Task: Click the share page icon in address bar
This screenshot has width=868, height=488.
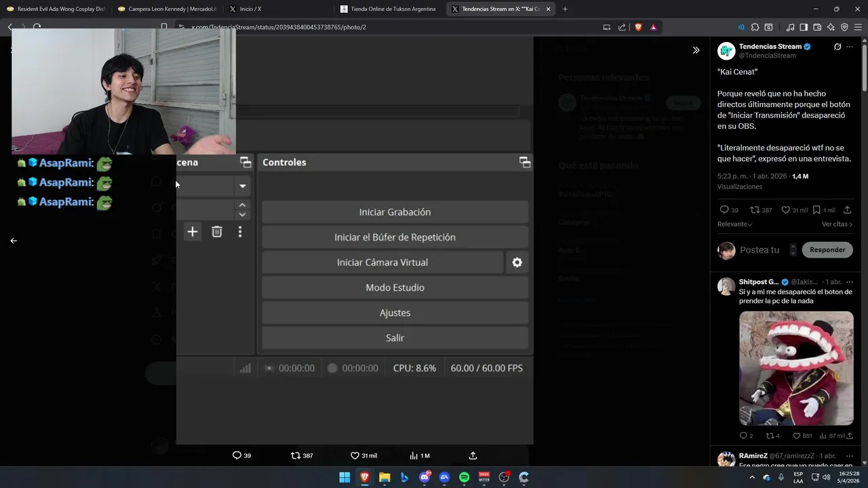Action: [622, 27]
